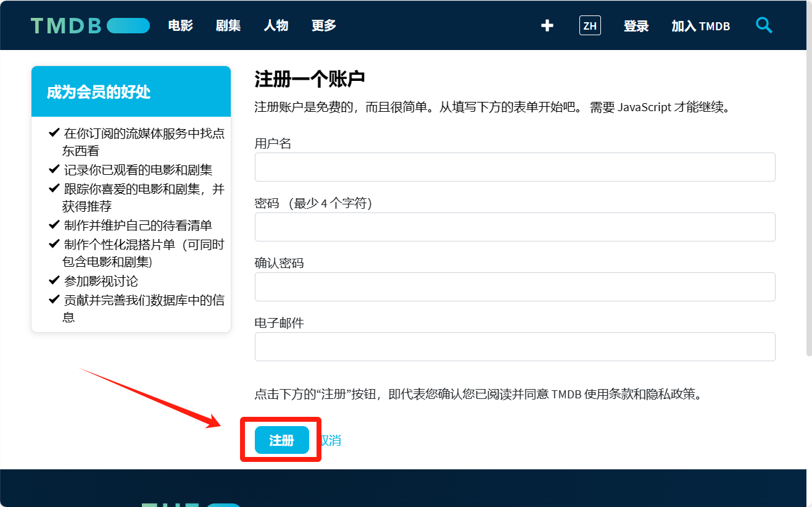Go to the 登录 page
Screen dimensions: 812x507
(x=636, y=26)
